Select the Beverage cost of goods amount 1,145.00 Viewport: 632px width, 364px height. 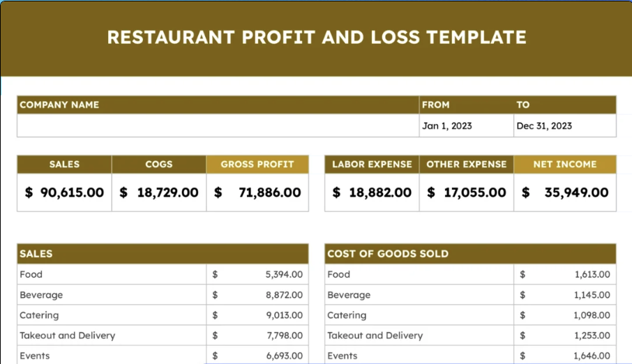point(592,295)
